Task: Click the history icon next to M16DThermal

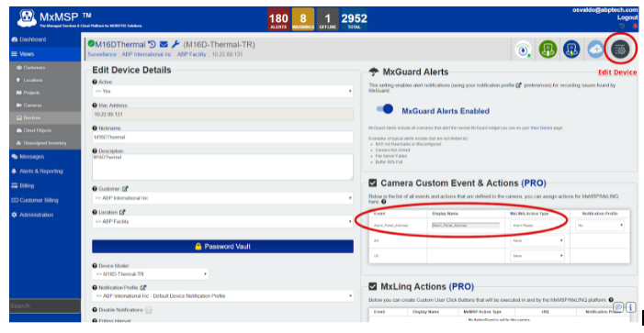Action: (x=152, y=44)
